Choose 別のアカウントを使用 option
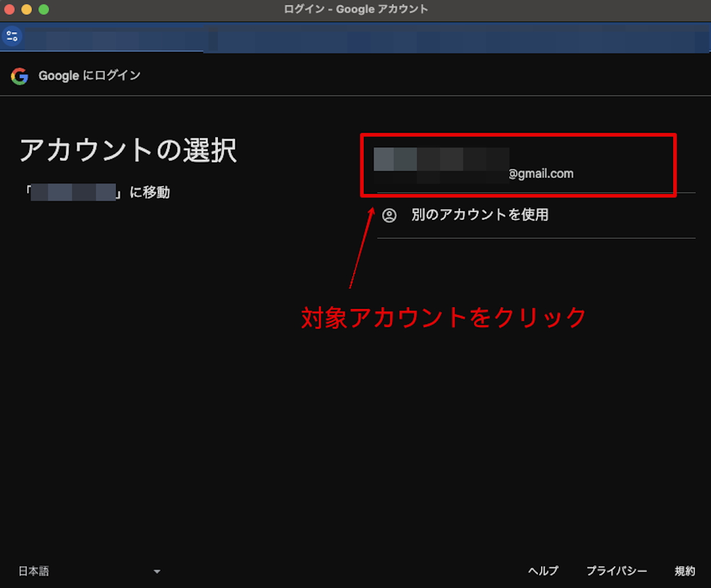Image resolution: width=711 pixels, height=588 pixels. pyautogui.click(x=536, y=215)
